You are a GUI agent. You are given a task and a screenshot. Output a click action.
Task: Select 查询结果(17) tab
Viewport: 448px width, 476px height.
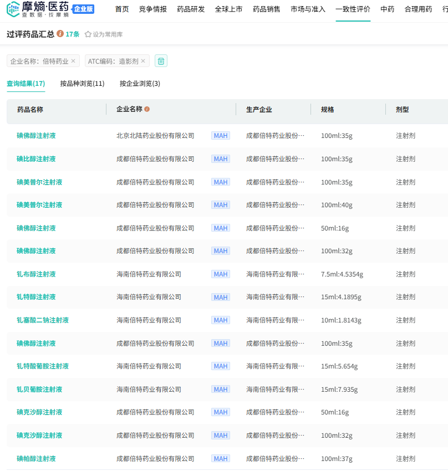26,84
